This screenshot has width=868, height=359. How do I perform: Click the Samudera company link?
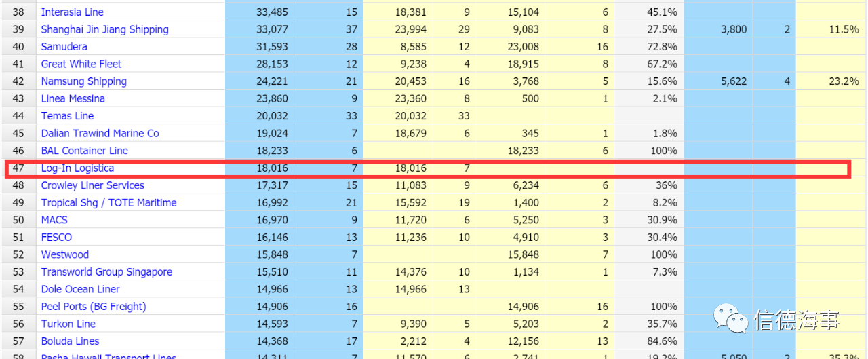click(64, 47)
